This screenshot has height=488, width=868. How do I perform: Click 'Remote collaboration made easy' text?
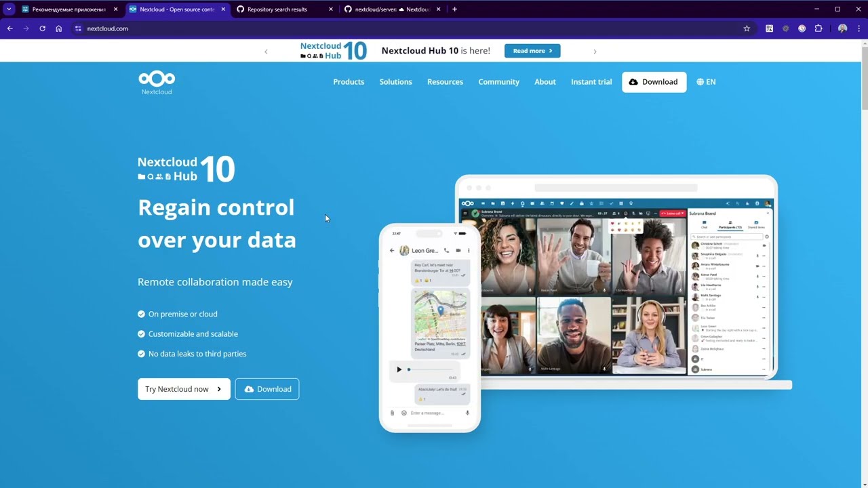215,282
